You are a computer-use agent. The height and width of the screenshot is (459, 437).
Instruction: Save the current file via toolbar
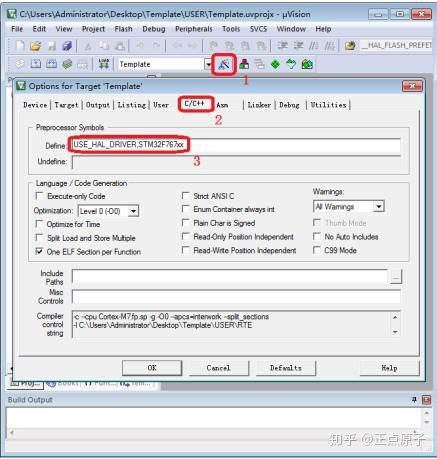point(52,46)
